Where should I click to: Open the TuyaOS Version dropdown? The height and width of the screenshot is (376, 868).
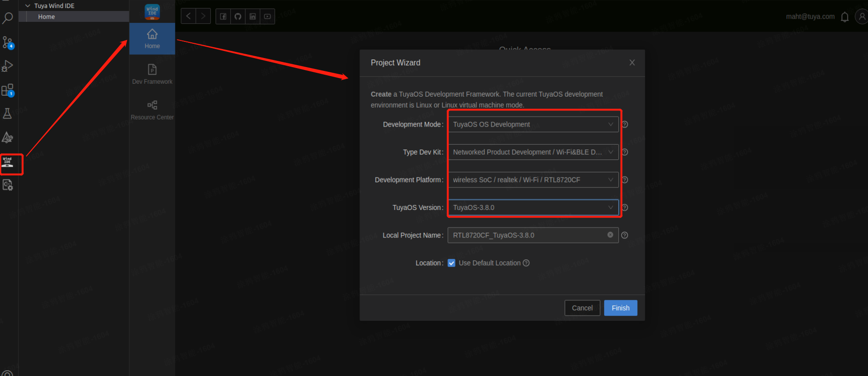pyautogui.click(x=533, y=208)
